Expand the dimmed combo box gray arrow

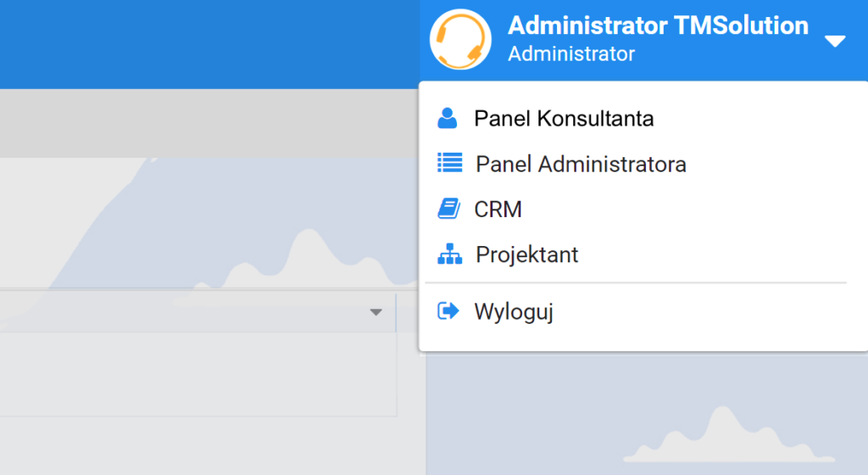[376, 313]
